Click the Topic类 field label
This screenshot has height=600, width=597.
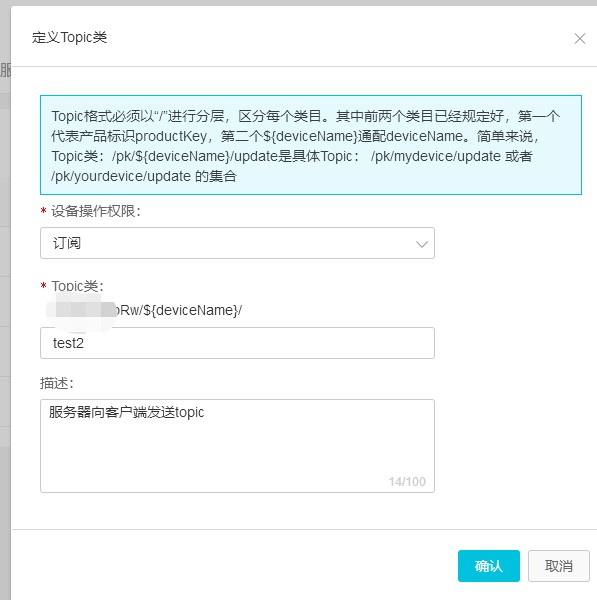(x=78, y=286)
